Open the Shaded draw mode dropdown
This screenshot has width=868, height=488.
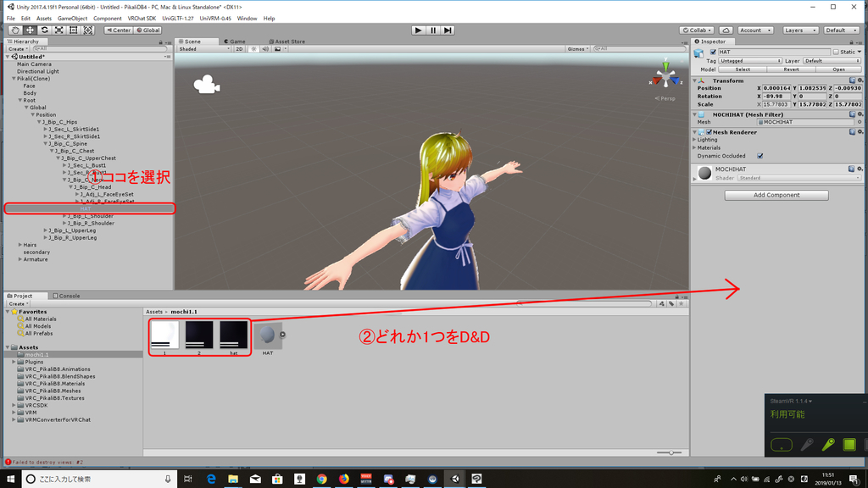[x=203, y=48]
